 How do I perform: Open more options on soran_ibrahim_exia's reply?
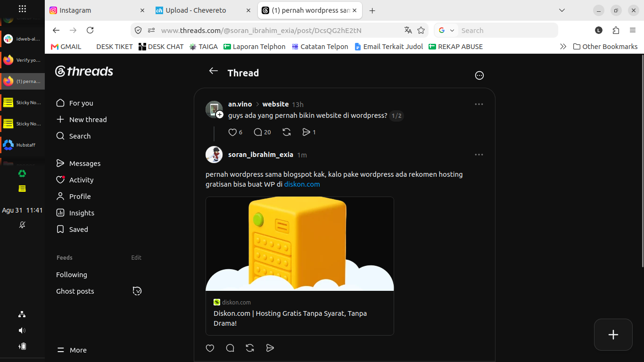pos(479,155)
